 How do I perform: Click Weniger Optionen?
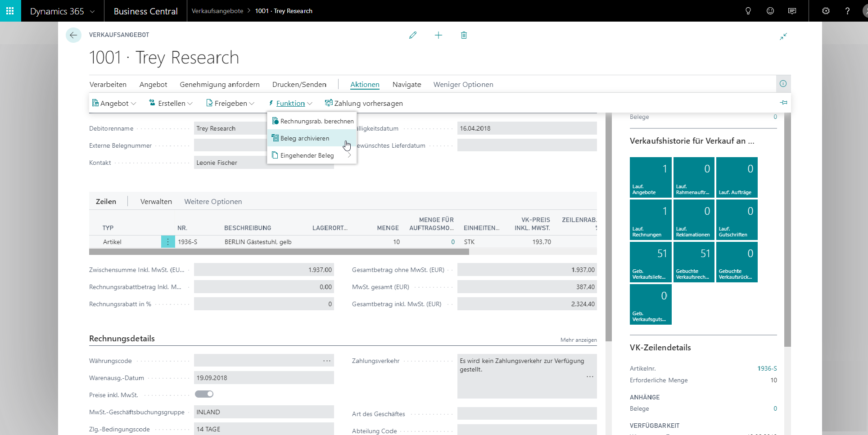coord(463,84)
